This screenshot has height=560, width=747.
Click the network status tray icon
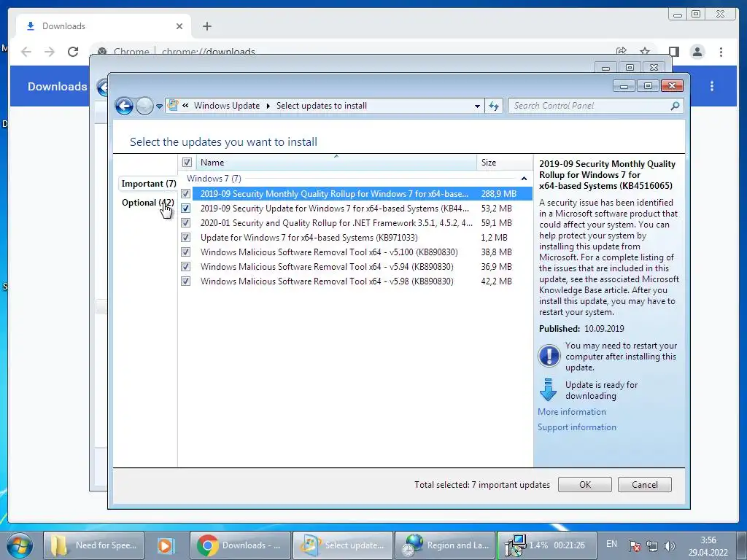tap(651, 546)
